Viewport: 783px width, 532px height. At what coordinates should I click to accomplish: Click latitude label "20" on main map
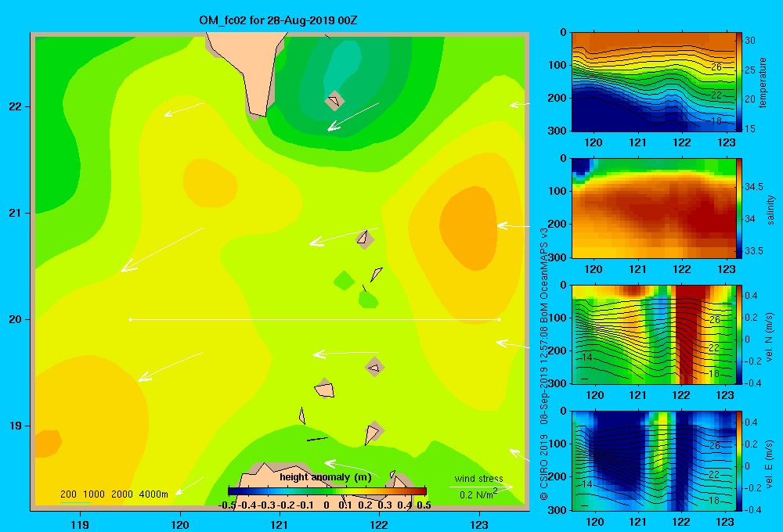click(15, 319)
